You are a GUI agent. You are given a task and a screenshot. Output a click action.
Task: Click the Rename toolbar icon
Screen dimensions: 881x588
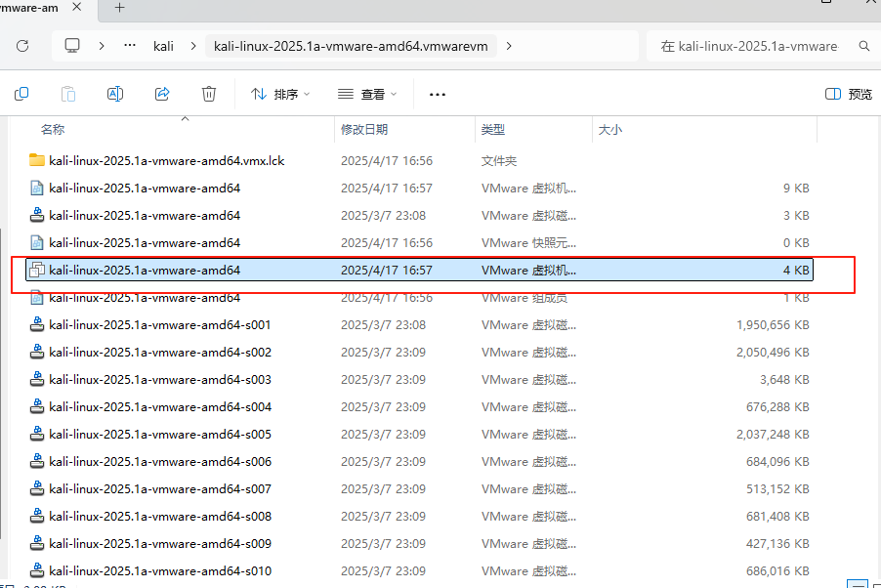click(x=115, y=94)
